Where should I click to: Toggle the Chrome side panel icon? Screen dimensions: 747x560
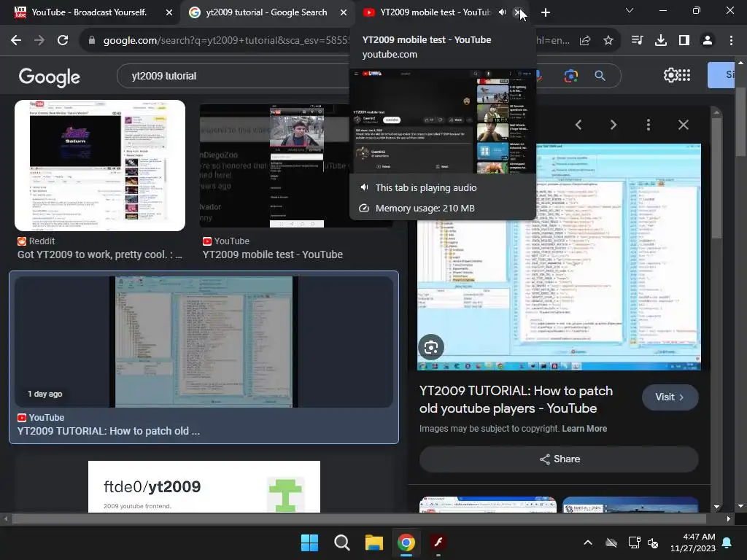(x=684, y=41)
